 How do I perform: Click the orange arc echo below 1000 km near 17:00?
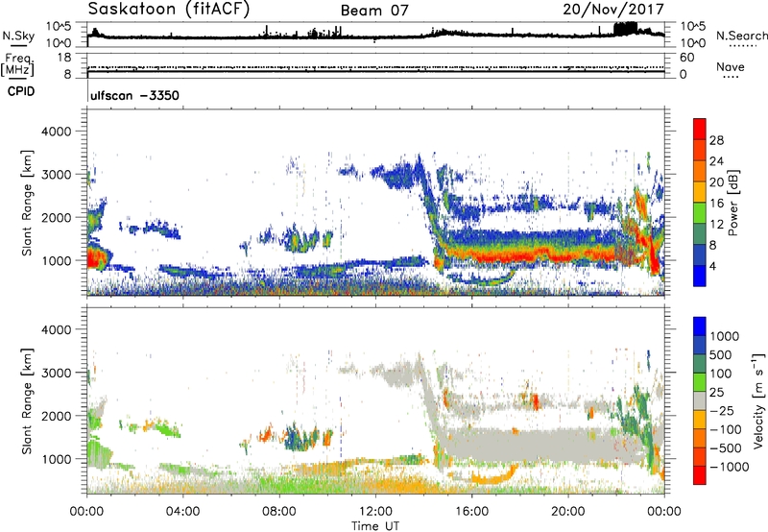492,477
